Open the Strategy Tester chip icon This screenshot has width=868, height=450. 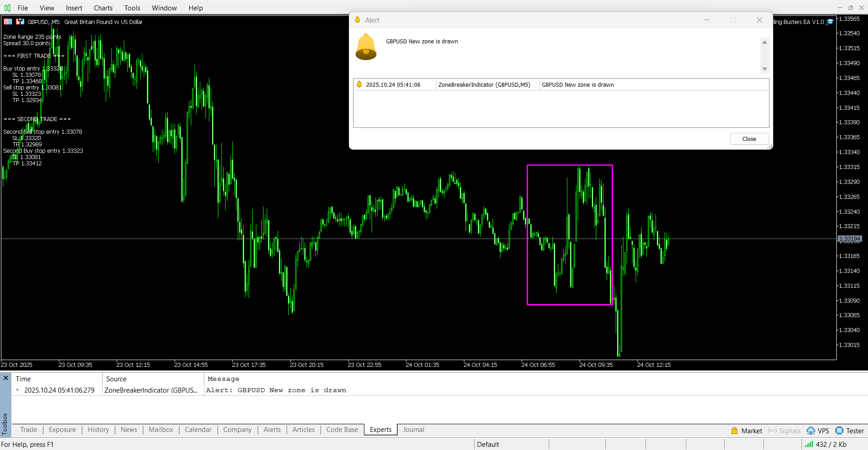click(840, 431)
